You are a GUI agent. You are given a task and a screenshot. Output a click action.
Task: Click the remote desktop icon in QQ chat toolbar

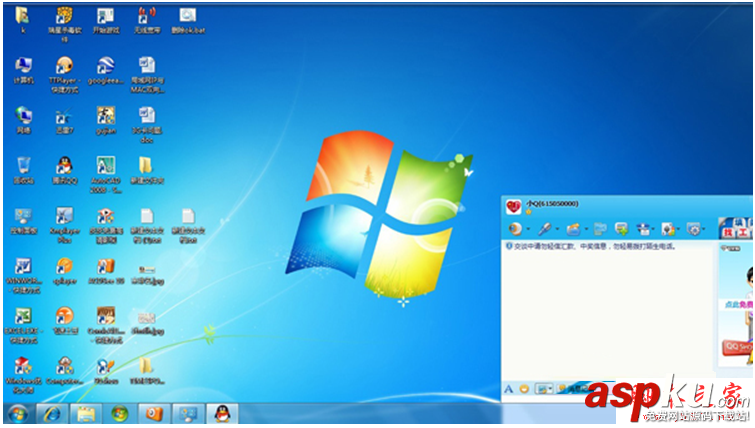[x=600, y=229]
